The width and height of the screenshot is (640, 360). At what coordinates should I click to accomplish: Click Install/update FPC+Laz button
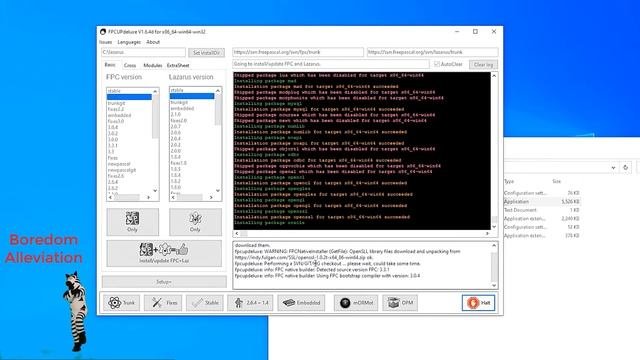coord(164,253)
